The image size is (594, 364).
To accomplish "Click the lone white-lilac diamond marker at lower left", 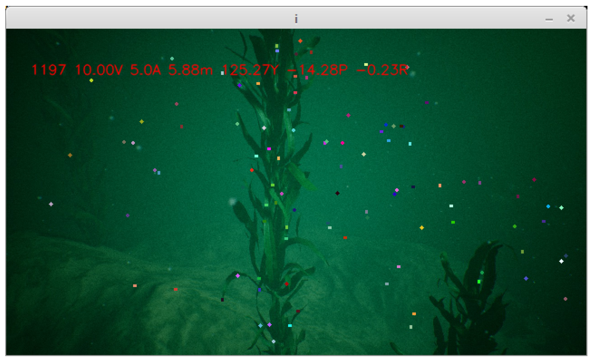I will [x=51, y=204].
